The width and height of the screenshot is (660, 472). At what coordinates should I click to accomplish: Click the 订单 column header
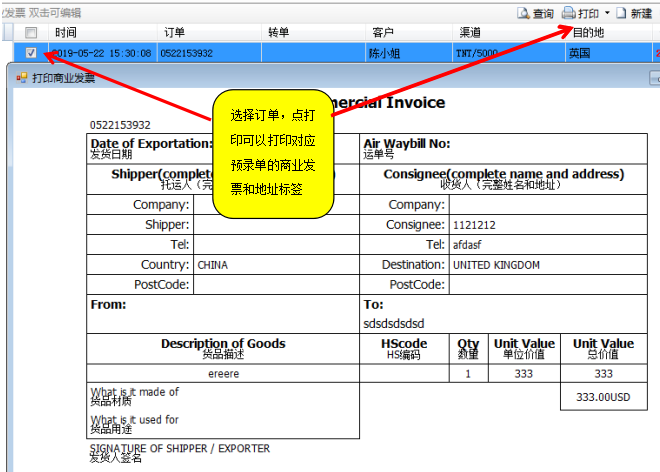[x=174, y=33]
